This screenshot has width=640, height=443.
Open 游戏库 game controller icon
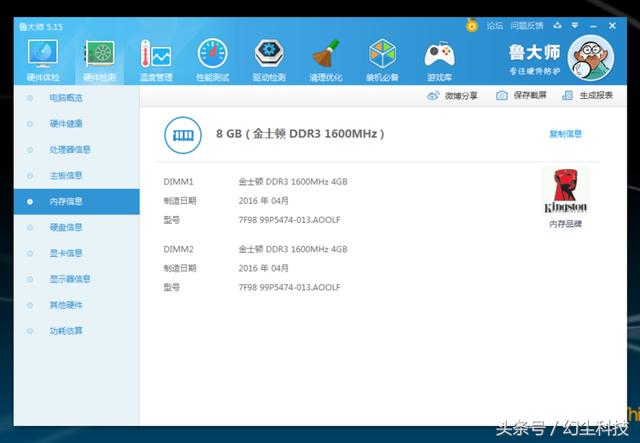[x=439, y=60]
